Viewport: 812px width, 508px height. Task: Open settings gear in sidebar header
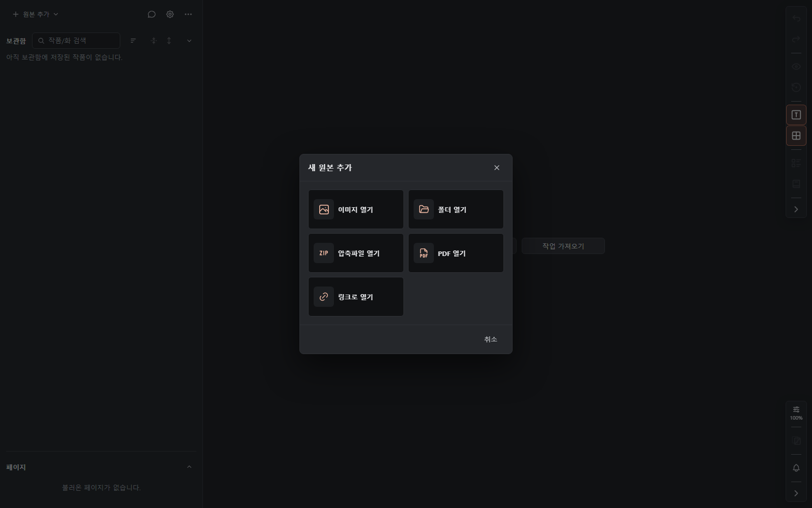[x=170, y=14]
